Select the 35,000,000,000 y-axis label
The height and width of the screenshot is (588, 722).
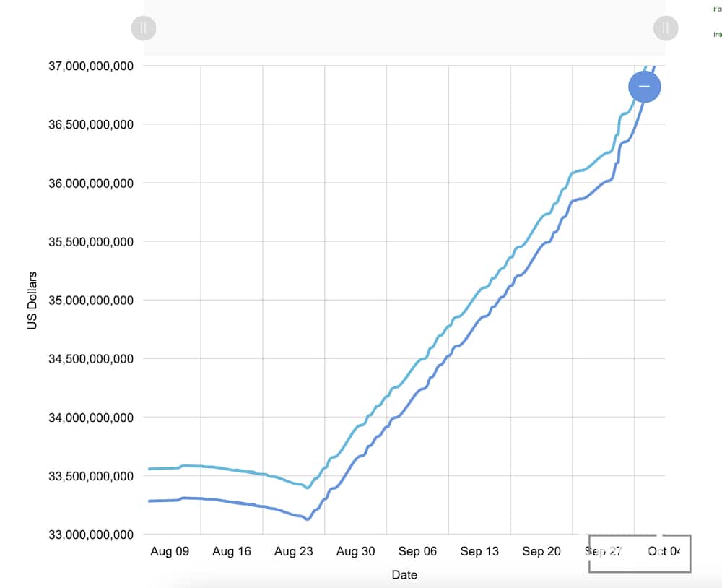(91, 301)
